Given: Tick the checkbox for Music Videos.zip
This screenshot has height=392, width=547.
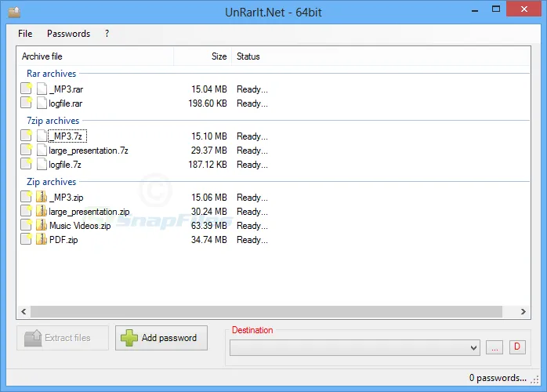Looking at the screenshot, I should pyautogui.click(x=26, y=225).
